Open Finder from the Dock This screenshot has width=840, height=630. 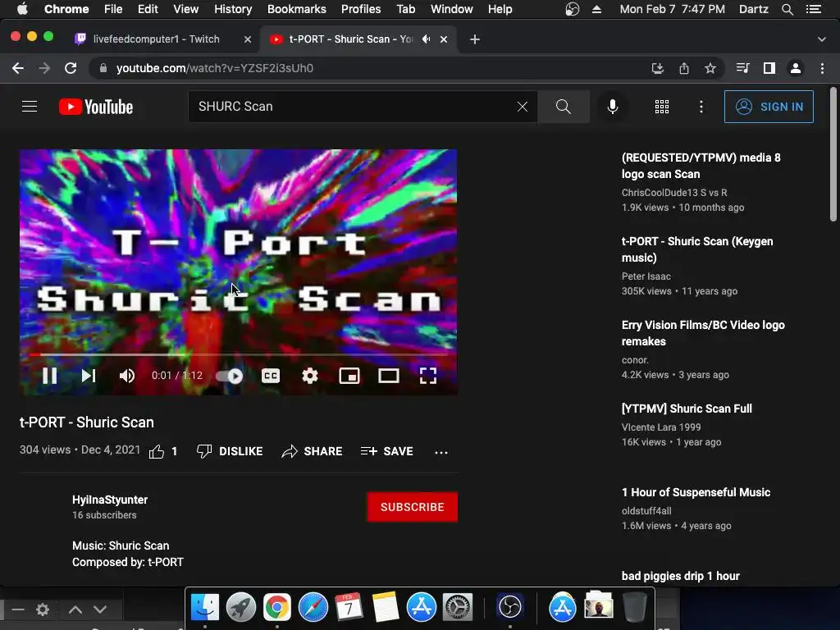(205, 607)
